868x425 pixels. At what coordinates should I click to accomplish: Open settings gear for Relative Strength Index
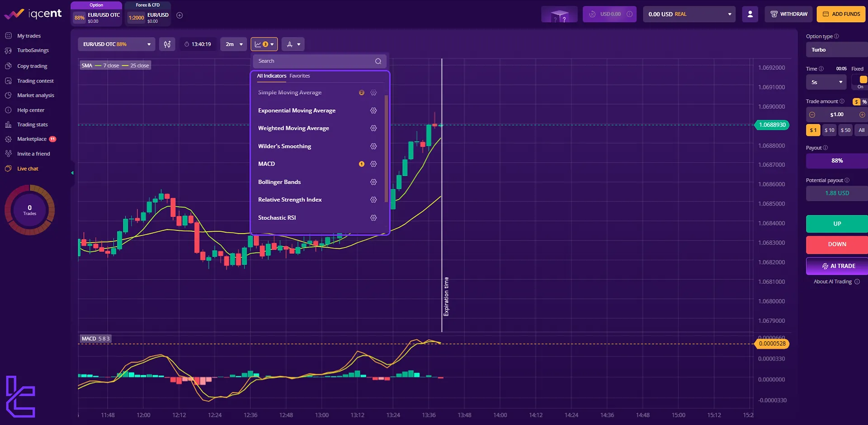[373, 200]
